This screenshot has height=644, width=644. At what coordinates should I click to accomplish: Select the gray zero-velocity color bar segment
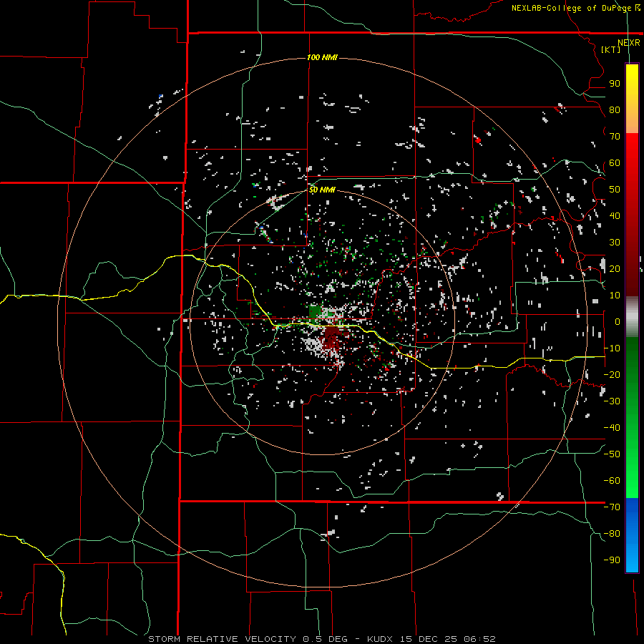(x=632, y=317)
